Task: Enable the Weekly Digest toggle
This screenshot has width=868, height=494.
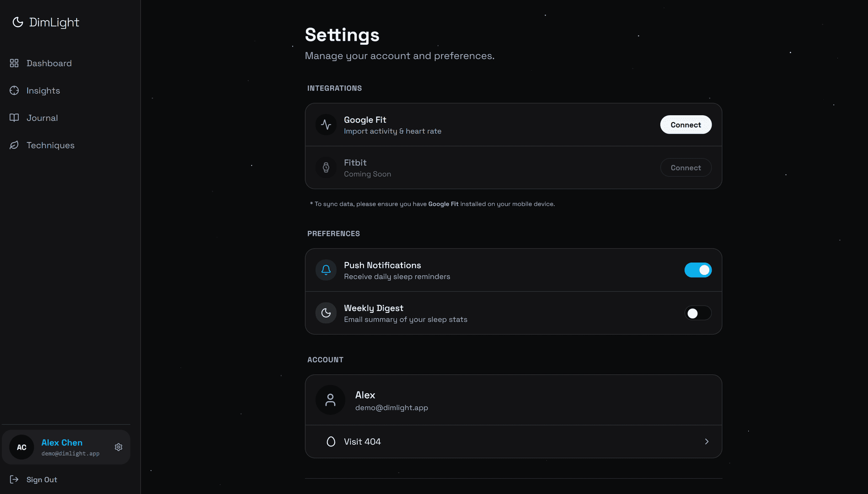Action: [698, 313]
